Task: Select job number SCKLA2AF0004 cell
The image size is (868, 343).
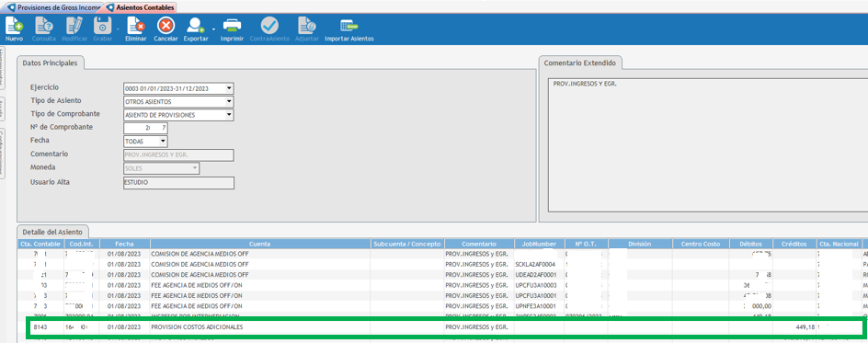Action: click(539, 264)
